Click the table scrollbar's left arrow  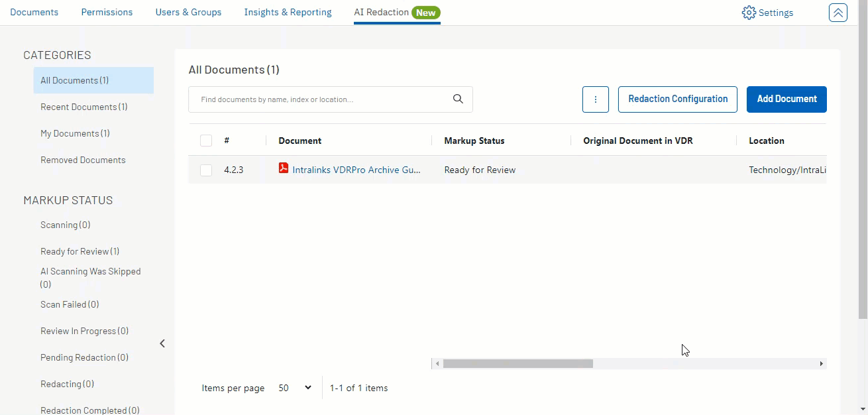click(437, 364)
